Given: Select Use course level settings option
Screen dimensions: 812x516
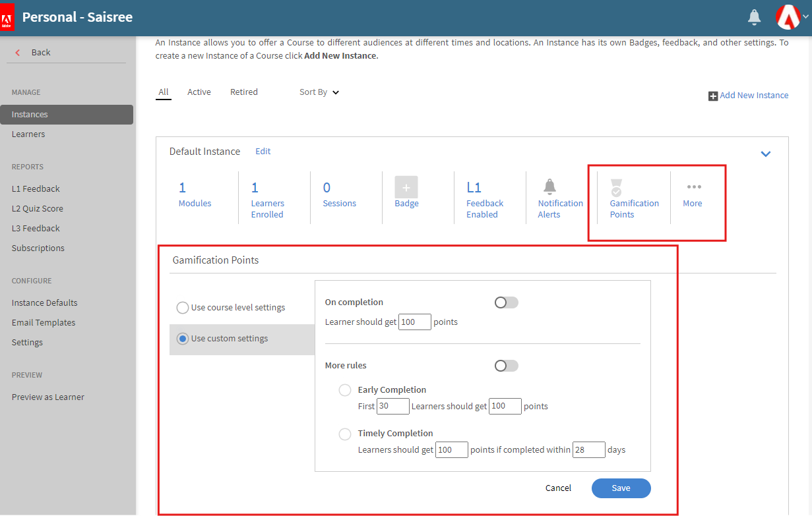Looking at the screenshot, I should pyautogui.click(x=183, y=308).
